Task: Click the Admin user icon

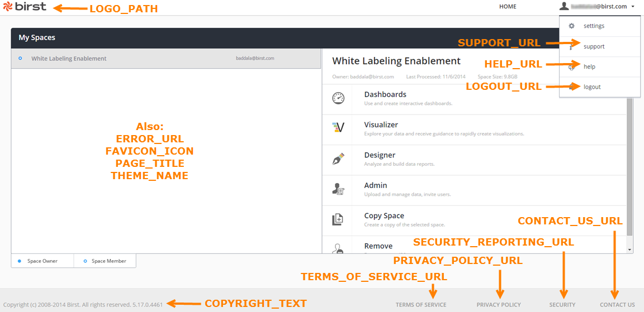Action: (x=338, y=189)
